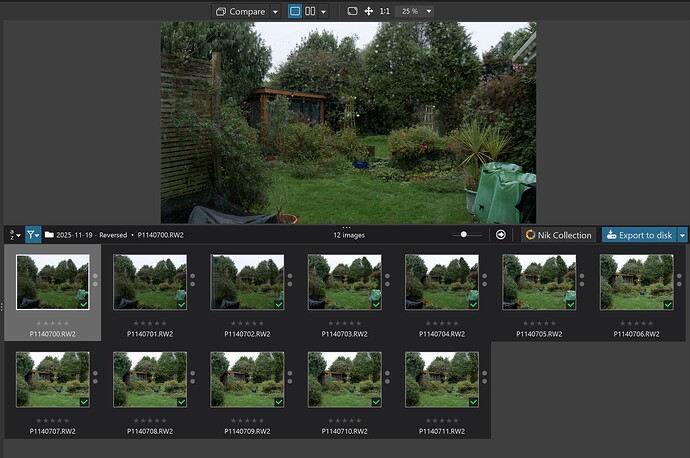Click the fit-to-screen icon in top toolbar
The image size is (690, 458).
pyautogui.click(x=352, y=11)
